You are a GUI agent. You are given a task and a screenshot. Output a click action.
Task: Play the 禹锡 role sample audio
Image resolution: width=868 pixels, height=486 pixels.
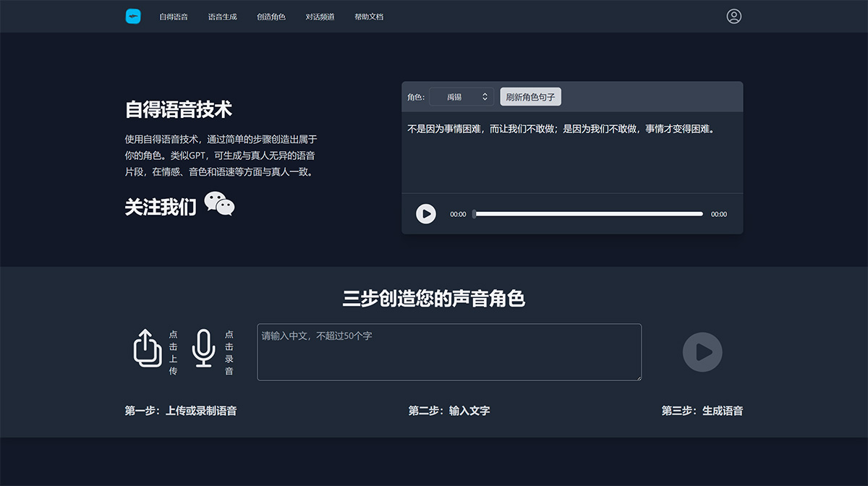click(x=426, y=213)
